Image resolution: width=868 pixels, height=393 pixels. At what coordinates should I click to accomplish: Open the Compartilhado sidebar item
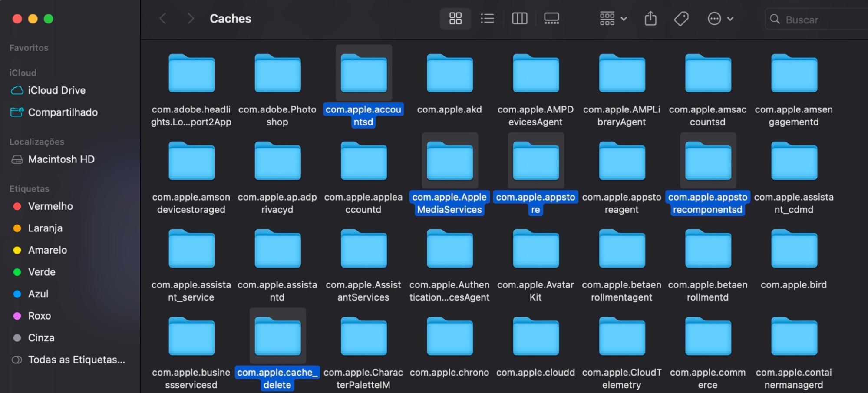[x=63, y=112]
